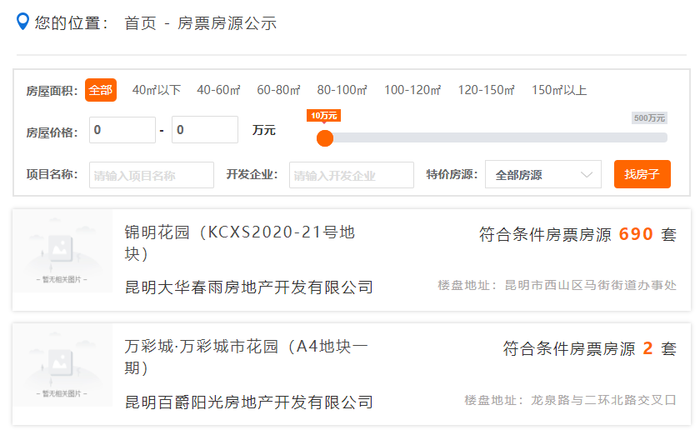Choose the 80-100㎡ area option

(x=341, y=90)
